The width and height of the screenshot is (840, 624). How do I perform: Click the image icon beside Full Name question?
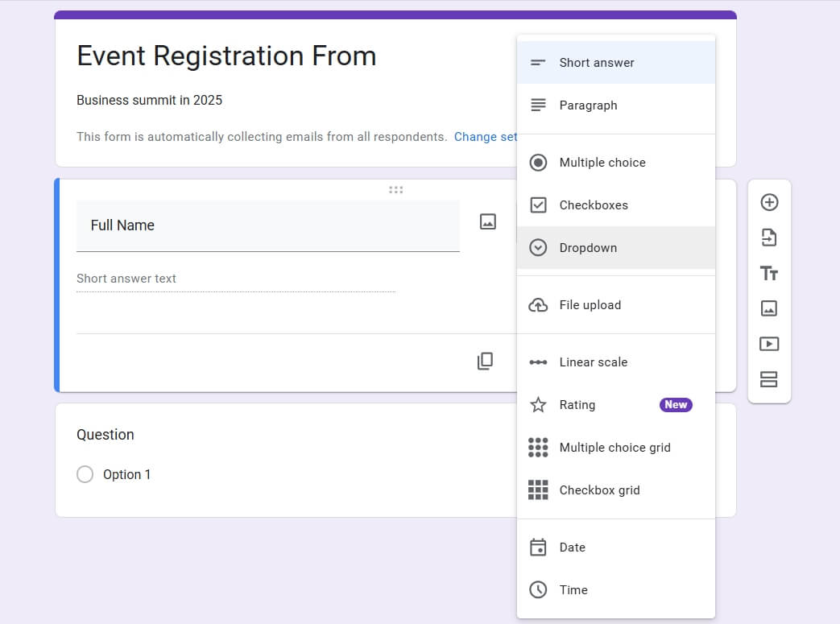[487, 221]
